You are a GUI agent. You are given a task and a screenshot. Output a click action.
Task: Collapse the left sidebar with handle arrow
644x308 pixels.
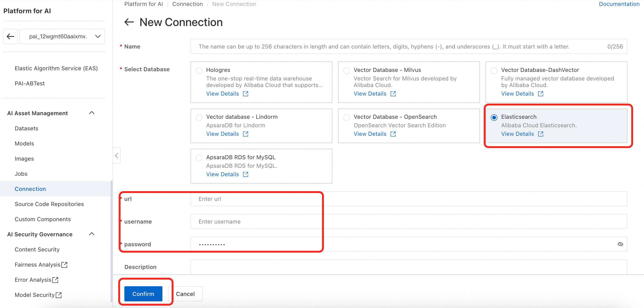pos(117,156)
